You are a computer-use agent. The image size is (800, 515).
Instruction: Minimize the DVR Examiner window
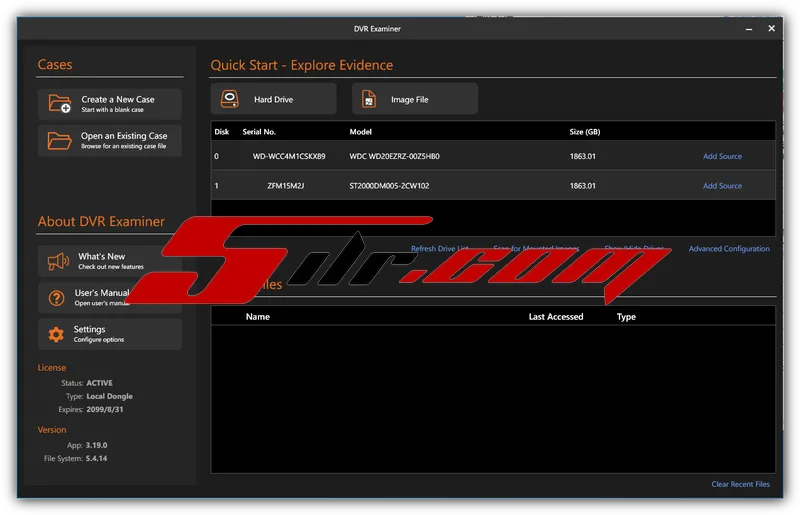point(748,29)
